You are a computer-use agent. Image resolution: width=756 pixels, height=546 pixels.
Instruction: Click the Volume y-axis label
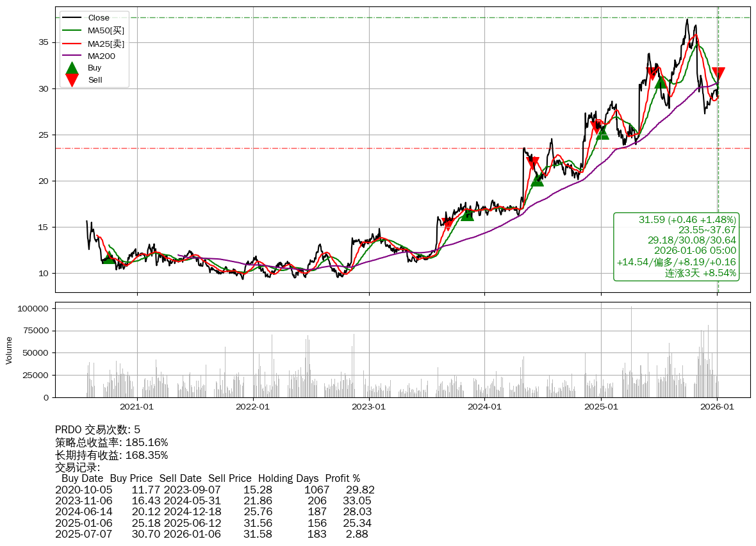(x=9, y=350)
